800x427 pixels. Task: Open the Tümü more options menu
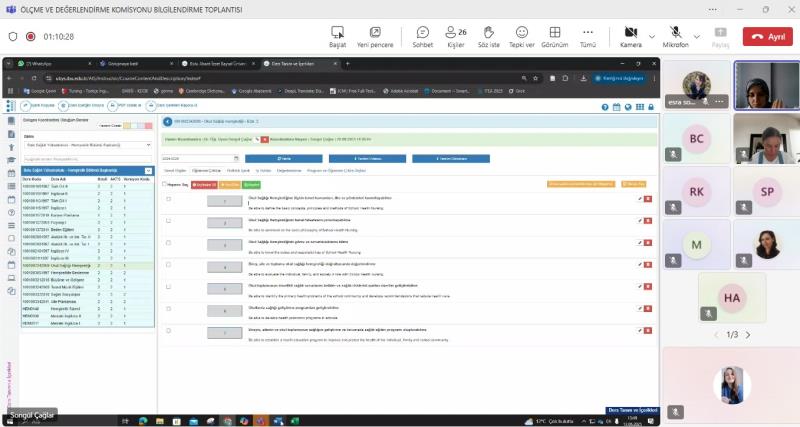[x=588, y=32]
